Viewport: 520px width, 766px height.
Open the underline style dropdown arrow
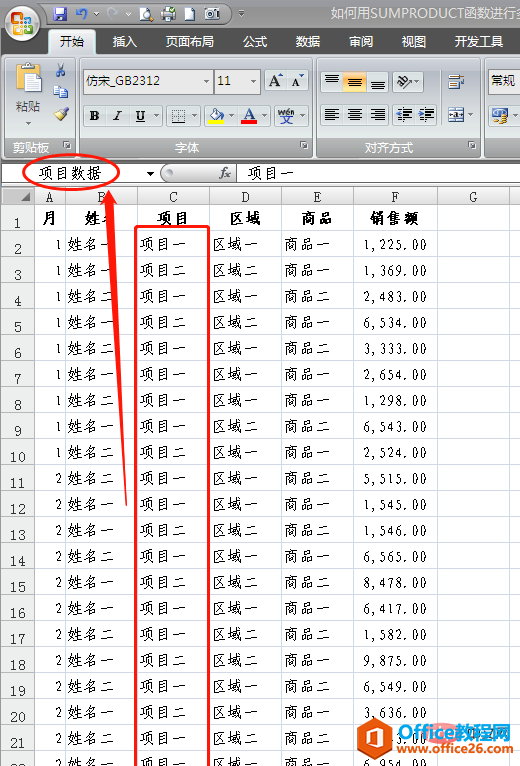(156, 116)
